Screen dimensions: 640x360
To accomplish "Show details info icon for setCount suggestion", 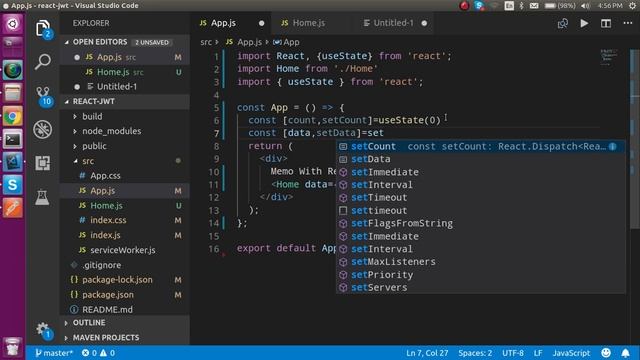I will (x=613, y=146).
